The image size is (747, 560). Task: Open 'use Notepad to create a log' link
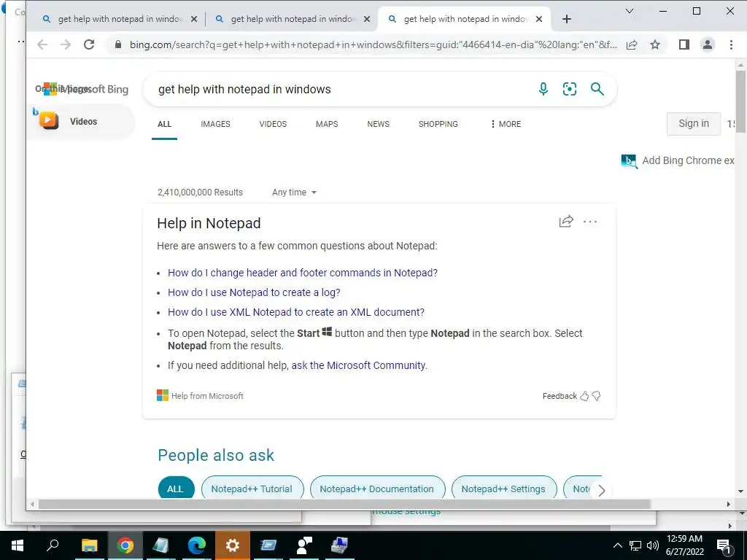click(254, 292)
